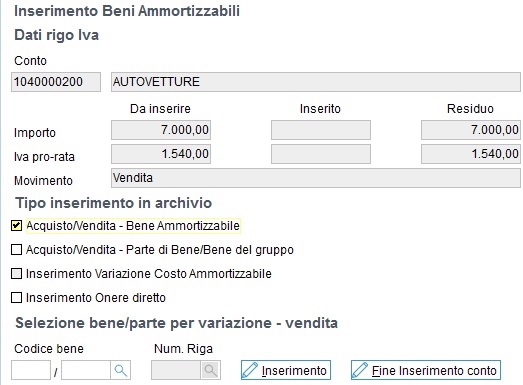Screen dimensions: 523x385
Task: Click the Codice bene search magnifier icon
Action: [120, 370]
